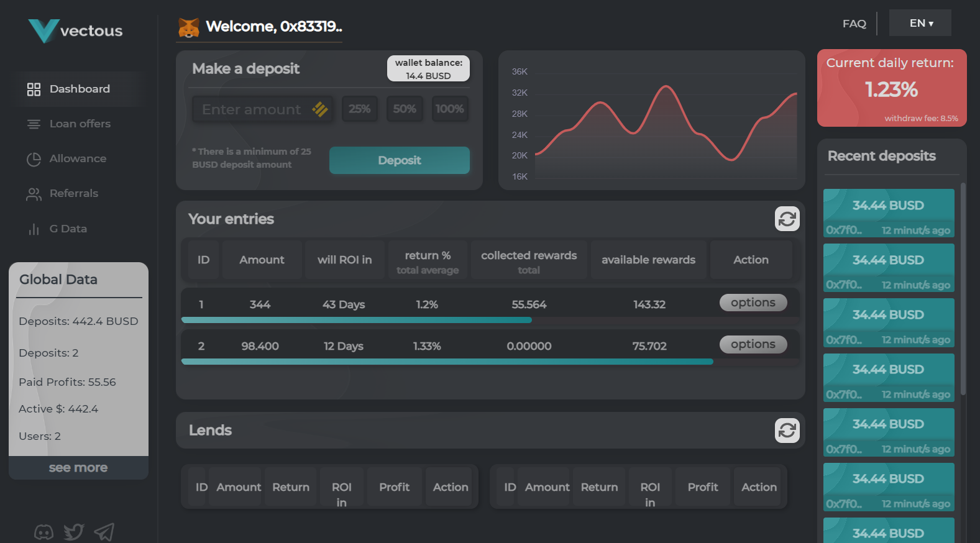Click the '12 Days' cell

pyautogui.click(x=344, y=346)
